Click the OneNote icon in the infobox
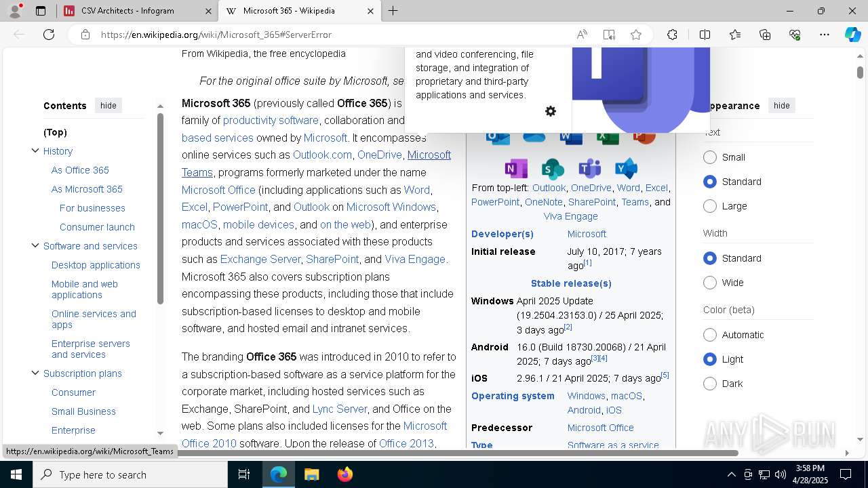Viewport: 868px width, 488px height. pyautogui.click(x=516, y=168)
